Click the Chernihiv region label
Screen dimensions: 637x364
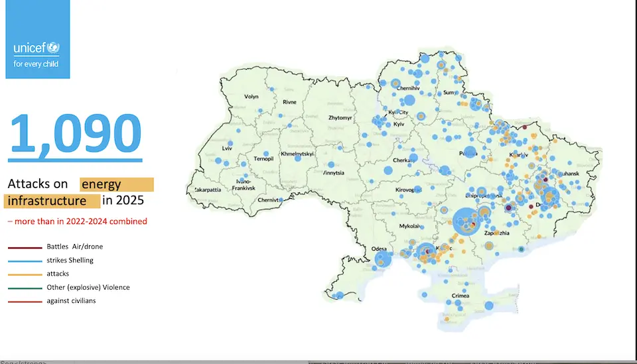408,88
